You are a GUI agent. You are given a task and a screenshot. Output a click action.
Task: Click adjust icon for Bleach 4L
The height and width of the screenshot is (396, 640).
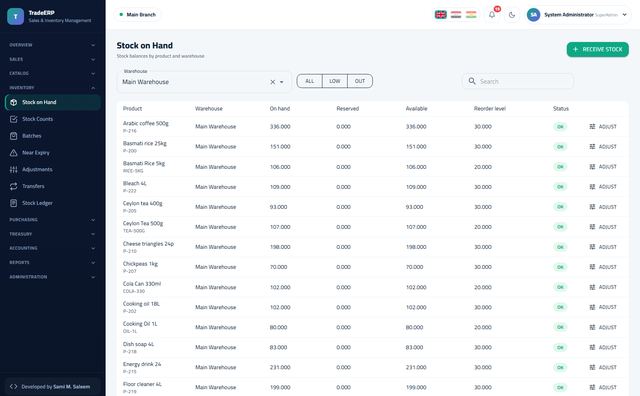tap(592, 187)
